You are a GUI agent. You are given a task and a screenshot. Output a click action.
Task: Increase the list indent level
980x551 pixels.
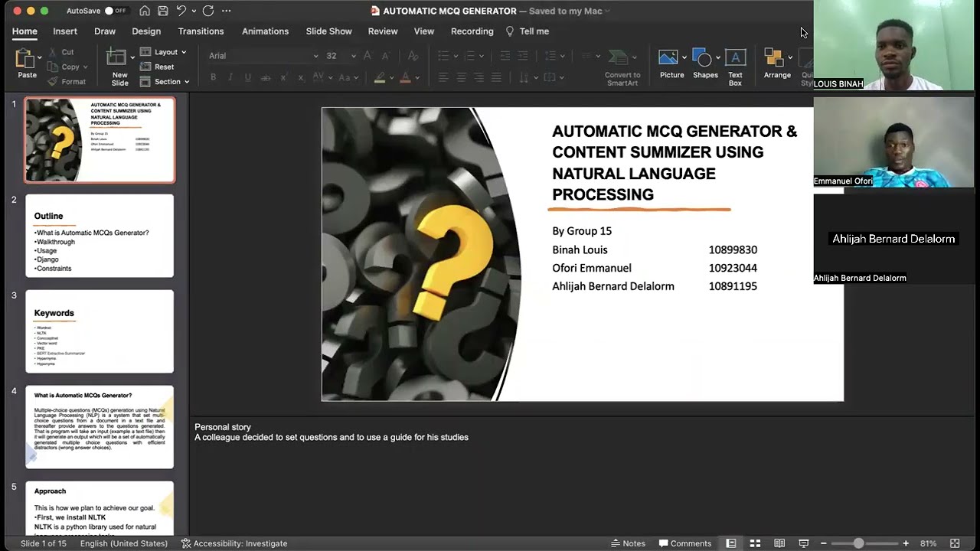523,56
